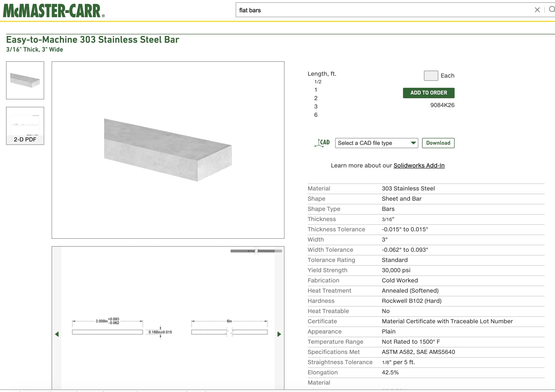This screenshot has width=555, height=392.
Task: Choose the 6 ft. length option
Action: pyautogui.click(x=316, y=115)
